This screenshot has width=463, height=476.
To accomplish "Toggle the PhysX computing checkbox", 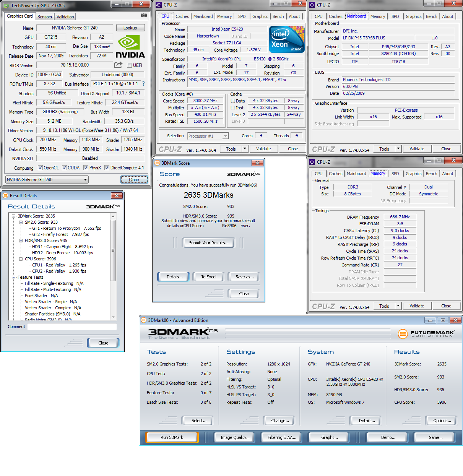I will (x=86, y=168).
